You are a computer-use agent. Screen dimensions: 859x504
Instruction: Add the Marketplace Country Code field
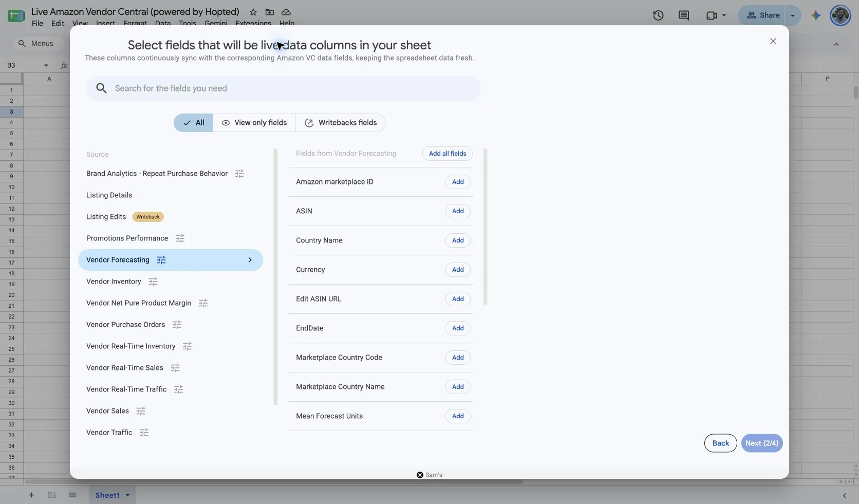(458, 358)
